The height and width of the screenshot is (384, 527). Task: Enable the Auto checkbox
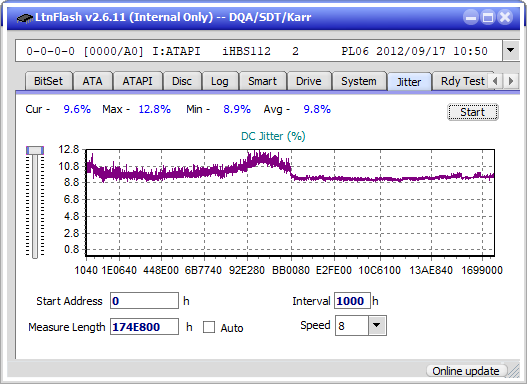pos(209,327)
